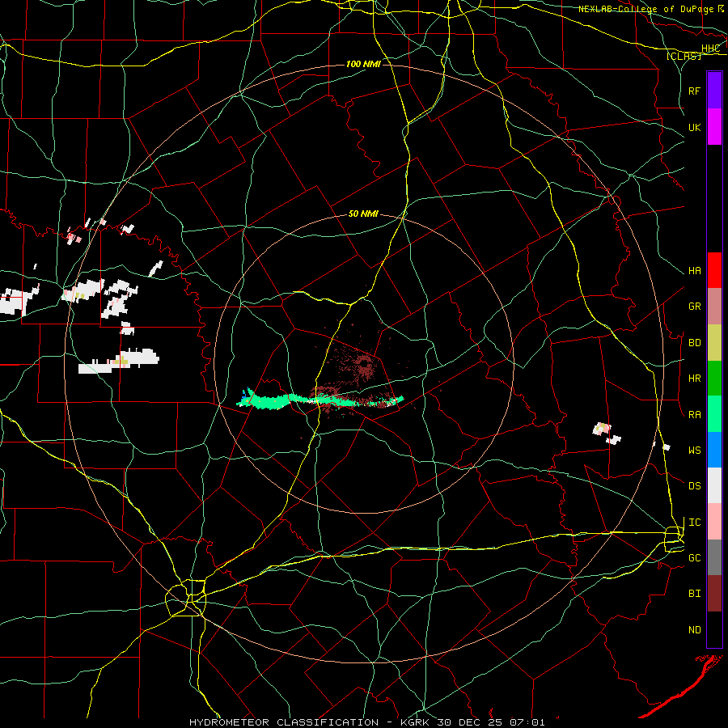Click the HA legend label
The height and width of the screenshot is (728, 728).
(x=694, y=270)
